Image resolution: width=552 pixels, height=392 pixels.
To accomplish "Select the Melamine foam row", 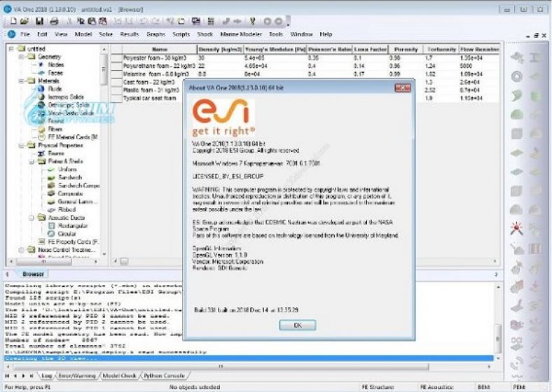I will [305, 74].
